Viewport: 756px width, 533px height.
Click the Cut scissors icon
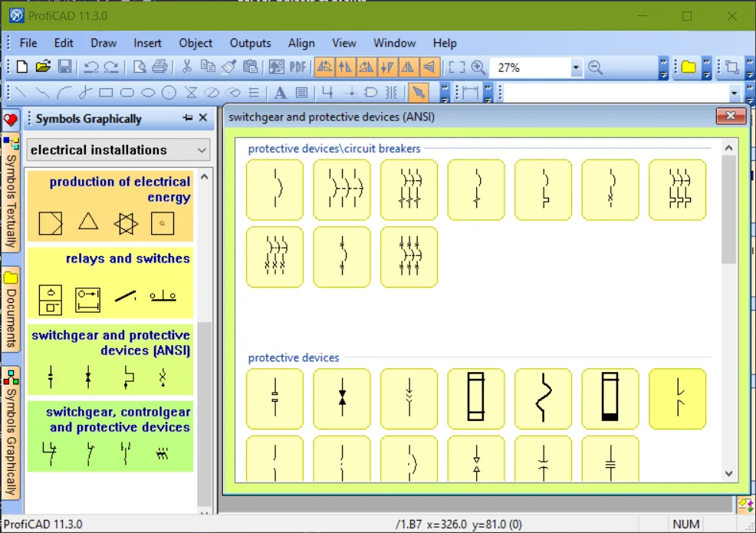186,67
